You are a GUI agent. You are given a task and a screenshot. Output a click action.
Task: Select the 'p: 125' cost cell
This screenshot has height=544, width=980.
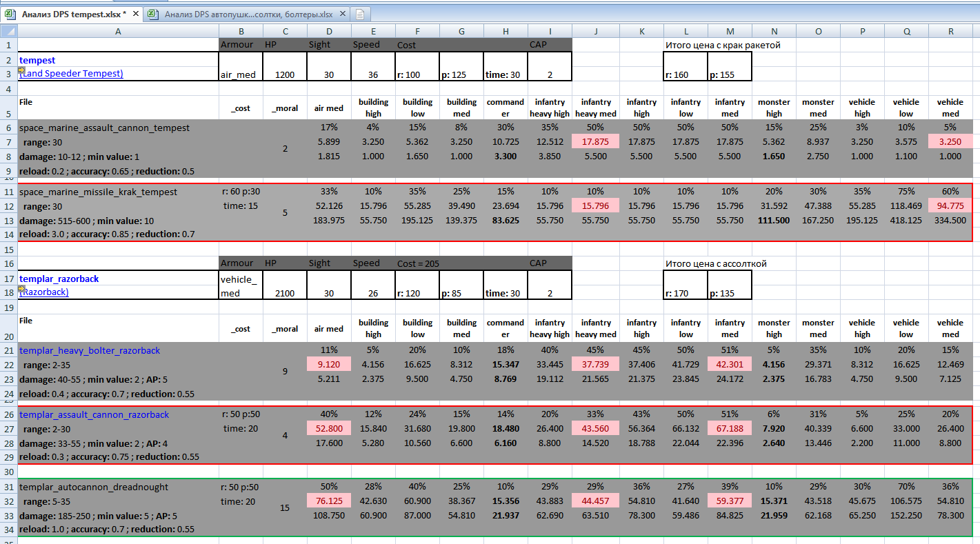461,74
